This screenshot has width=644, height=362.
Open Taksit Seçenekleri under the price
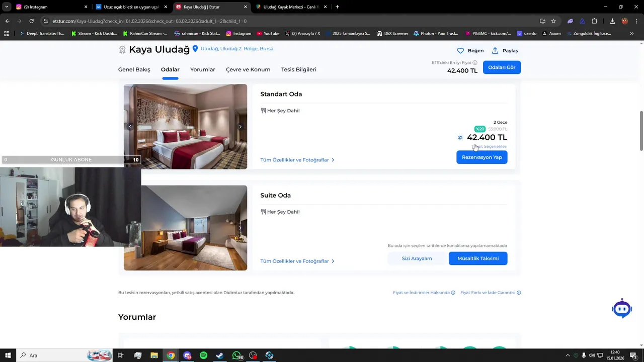(489, 146)
